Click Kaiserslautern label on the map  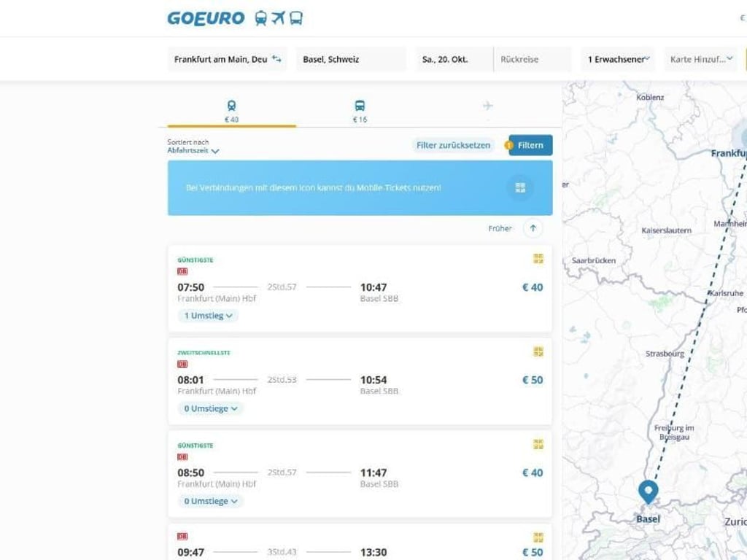tap(667, 230)
